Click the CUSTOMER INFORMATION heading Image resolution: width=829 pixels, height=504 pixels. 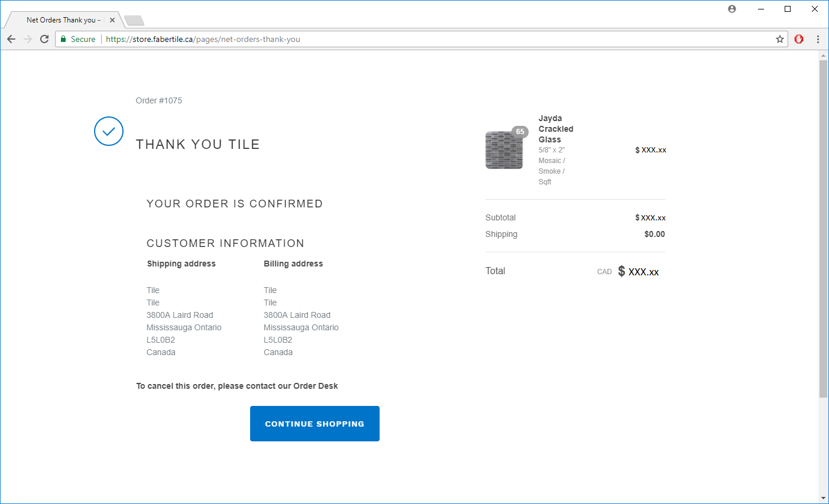[x=225, y=243]
